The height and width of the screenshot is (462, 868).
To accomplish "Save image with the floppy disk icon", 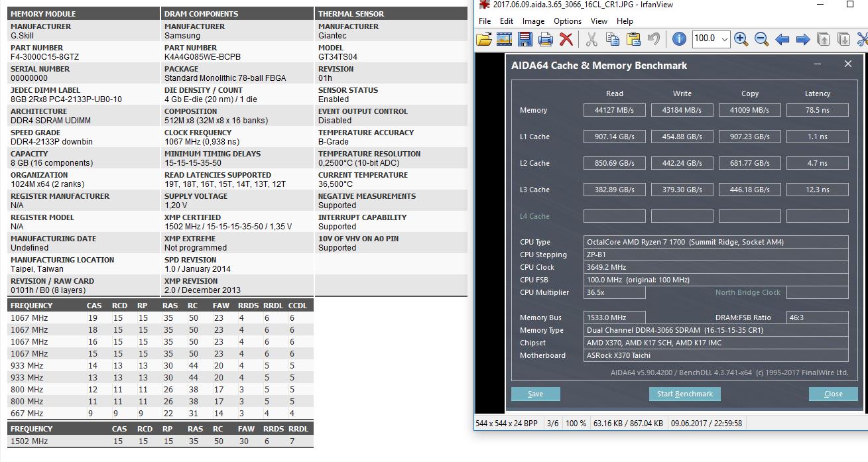I will (x=525, y=39).
